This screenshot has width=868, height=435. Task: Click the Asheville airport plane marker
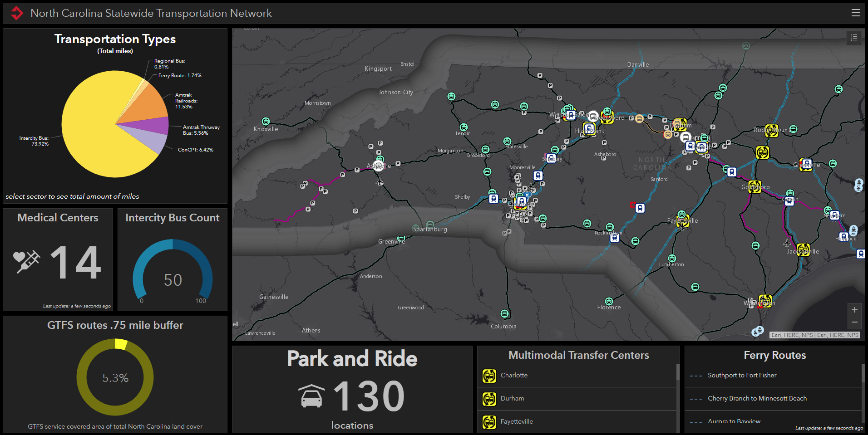[x=380, y=182]
